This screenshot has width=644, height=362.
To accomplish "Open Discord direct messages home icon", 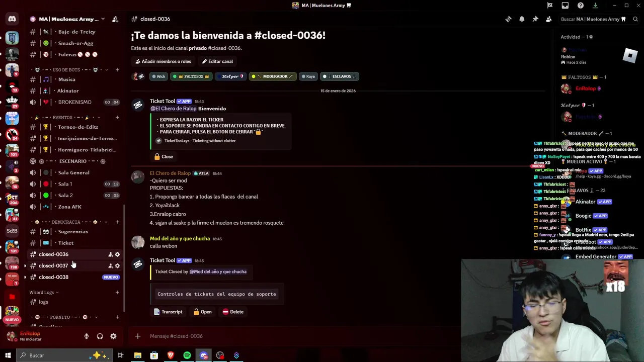I will 12,19.
